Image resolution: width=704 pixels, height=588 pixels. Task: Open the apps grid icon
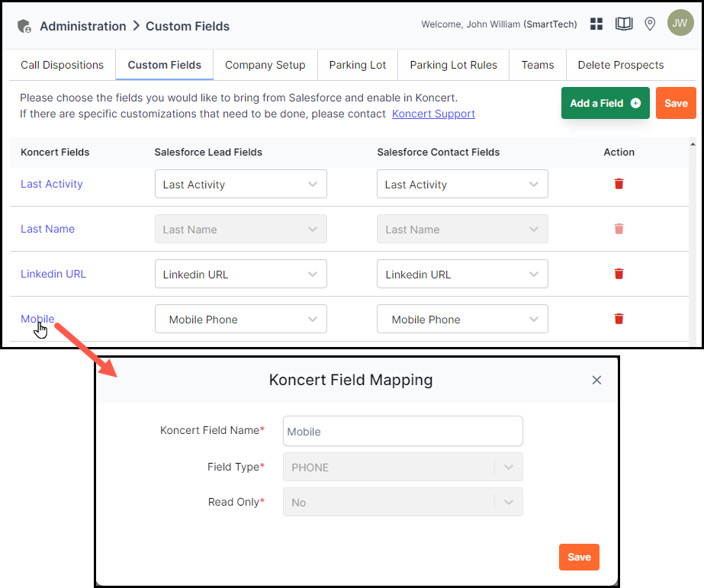596,24
